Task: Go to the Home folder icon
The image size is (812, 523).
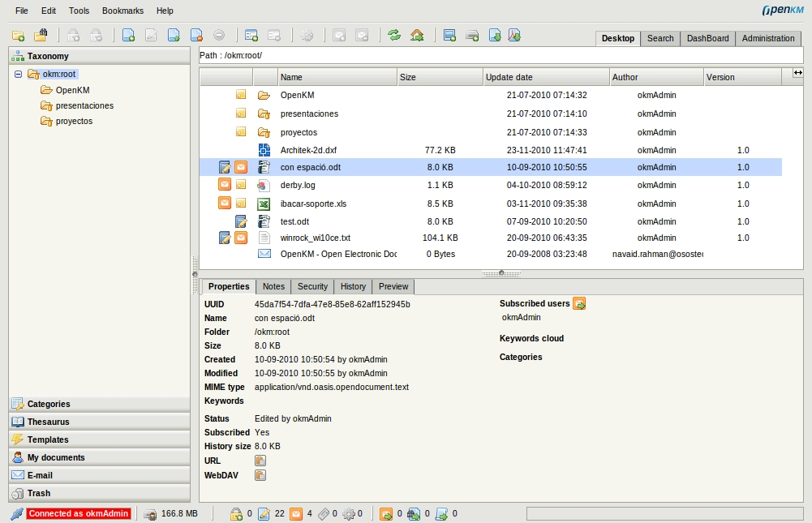Action: point(417,35)
